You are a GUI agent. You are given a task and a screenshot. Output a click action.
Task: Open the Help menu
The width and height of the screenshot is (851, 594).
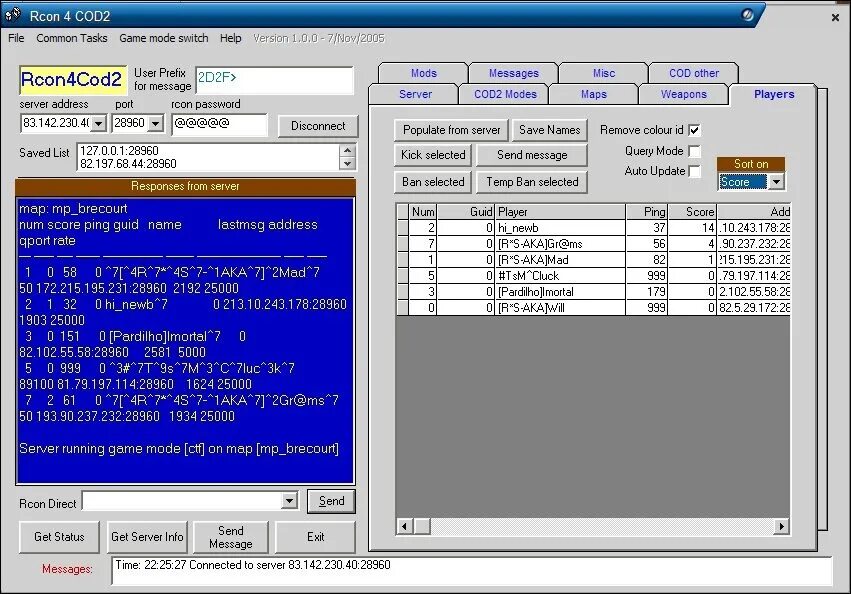click(x=231, y=38)
